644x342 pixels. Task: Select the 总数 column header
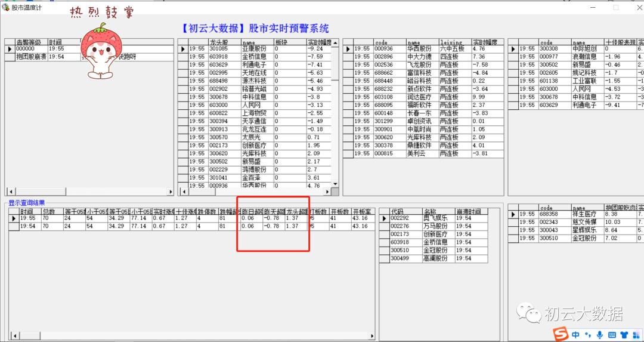(52, 211)
